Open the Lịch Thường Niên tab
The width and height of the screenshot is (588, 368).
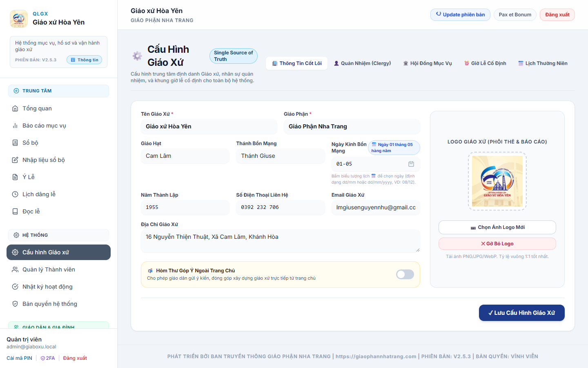coord(543,63)
